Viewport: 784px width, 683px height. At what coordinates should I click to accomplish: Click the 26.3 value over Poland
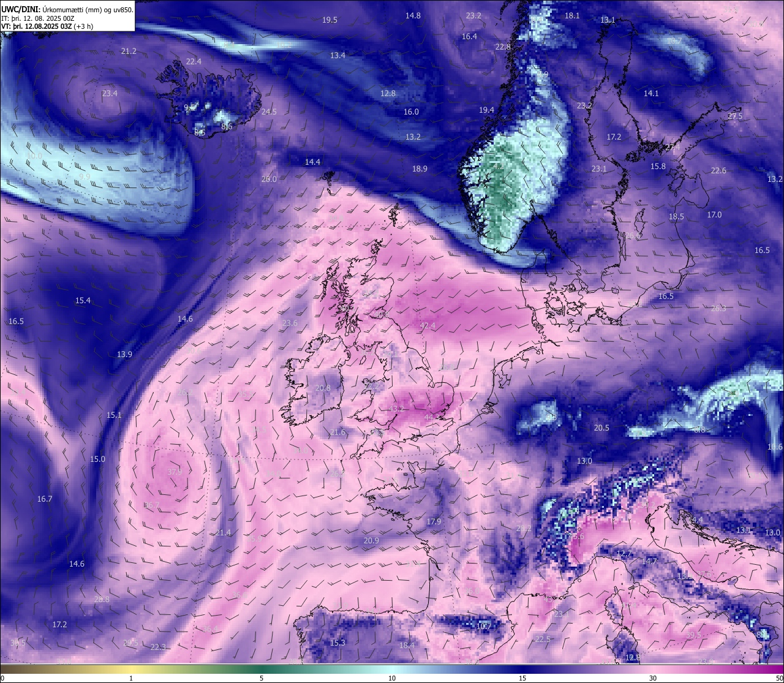coord(718,309)
